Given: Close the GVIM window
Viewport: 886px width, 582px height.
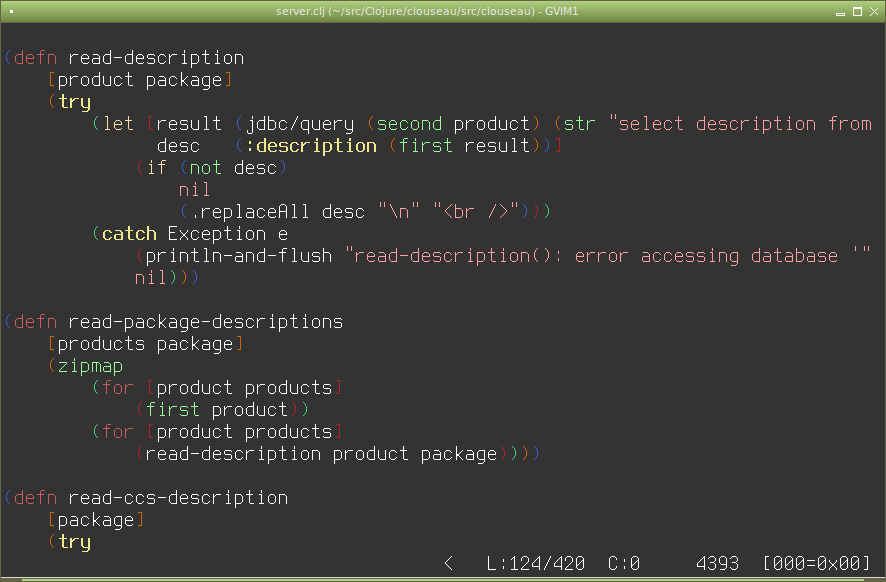Looking at the screenshot, I should (x=874, y=12).
